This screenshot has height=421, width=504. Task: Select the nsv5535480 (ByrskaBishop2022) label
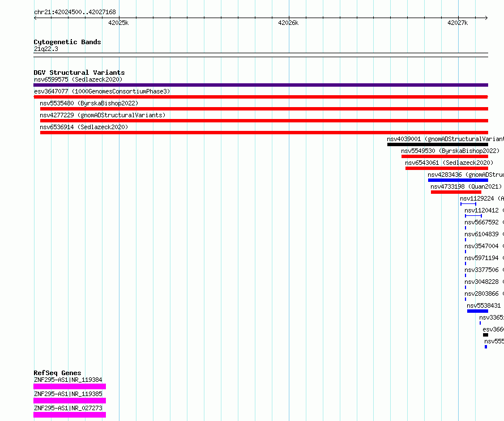point(89,103)
